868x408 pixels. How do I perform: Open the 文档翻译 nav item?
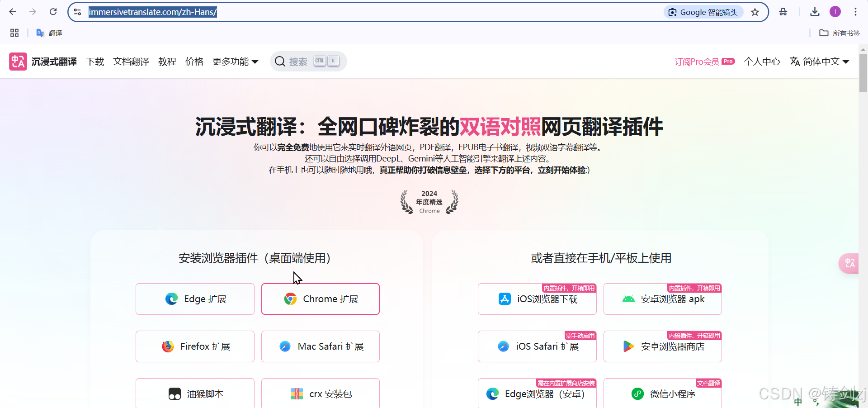pos(131,62)
